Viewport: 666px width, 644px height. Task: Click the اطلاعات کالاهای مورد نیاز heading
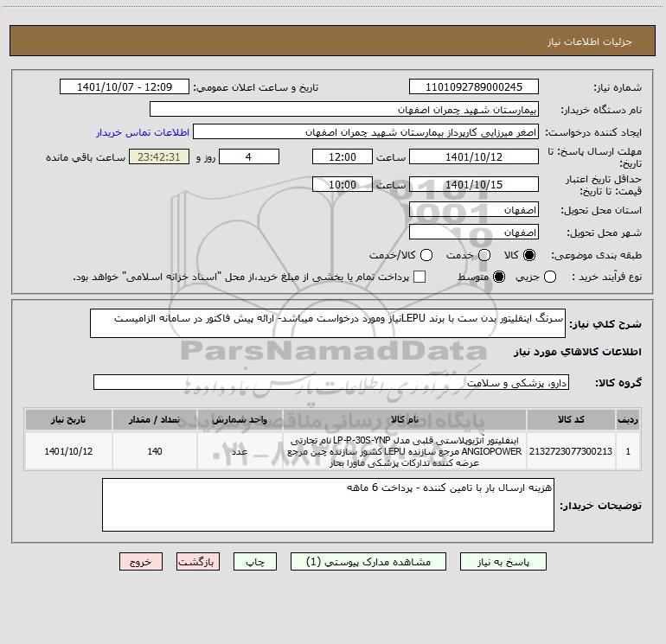pyautogui.click(x=578, y=352)
